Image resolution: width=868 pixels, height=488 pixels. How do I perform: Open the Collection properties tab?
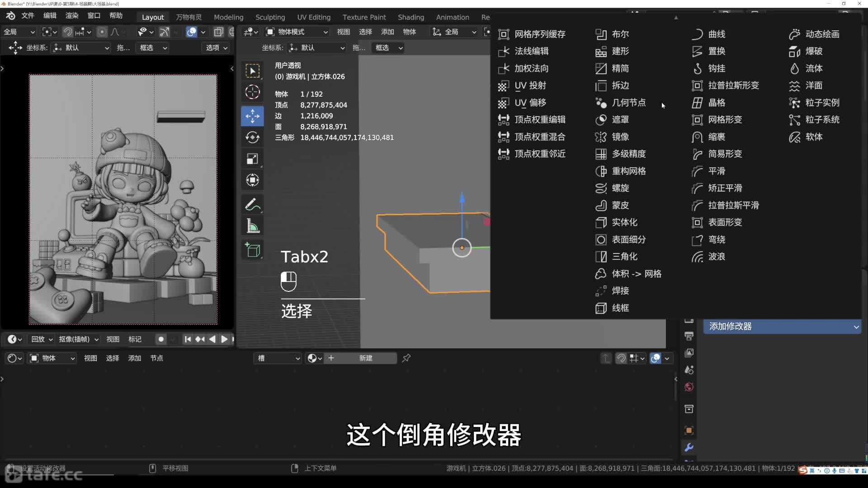[x=689, y=409]
